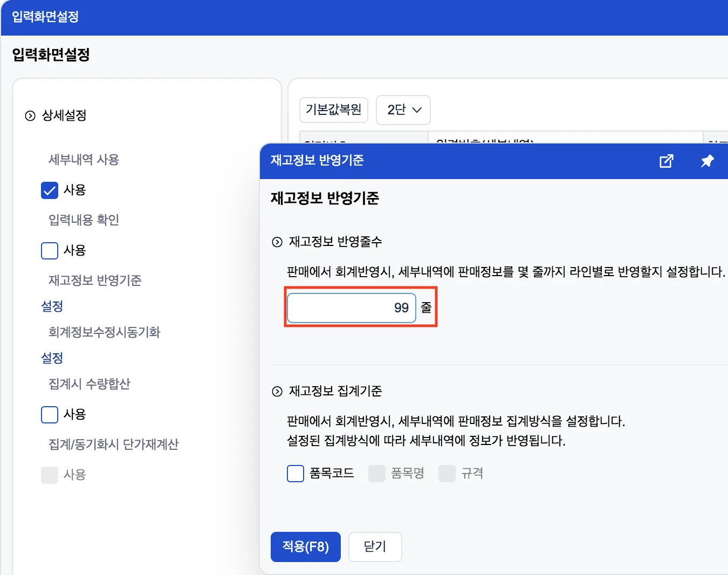Click the 입력내용 확인 label
The width and height of the screenshot is (728, 575).
84,220
